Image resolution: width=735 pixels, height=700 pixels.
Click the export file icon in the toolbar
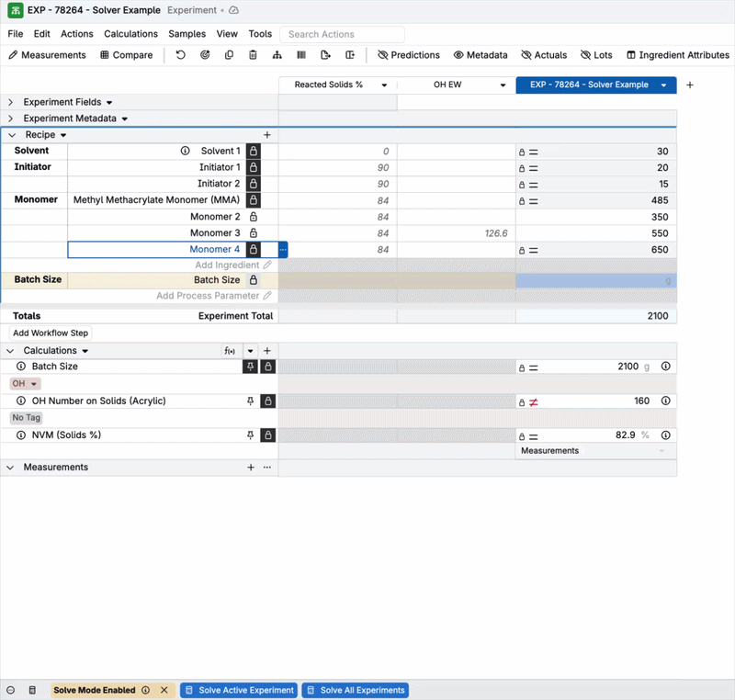tap(325, 55)
